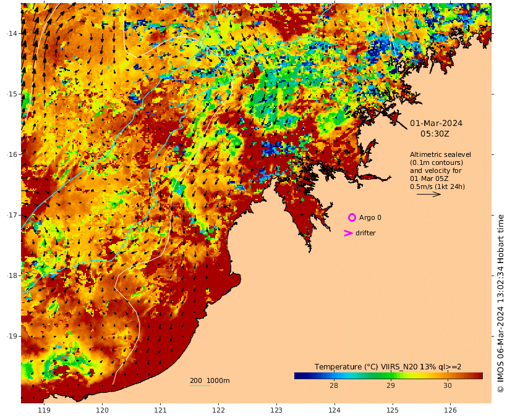Click the magenta Argo 0 circle marker

pos(352,217)
